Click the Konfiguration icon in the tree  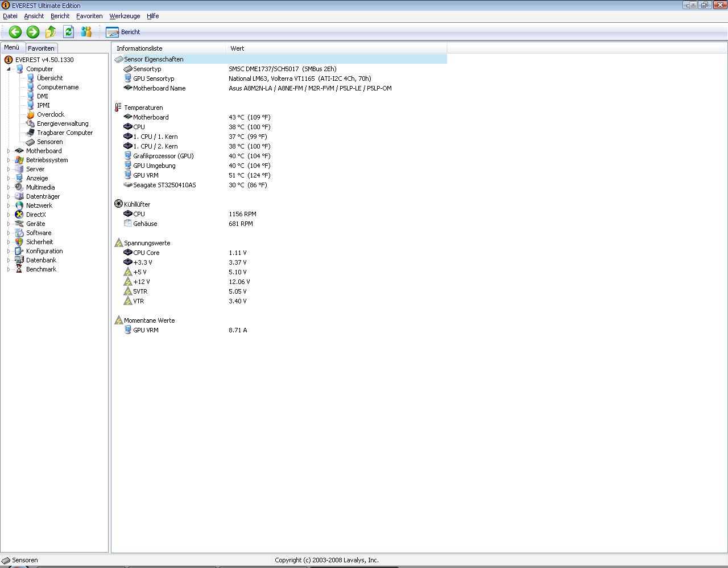20,251
